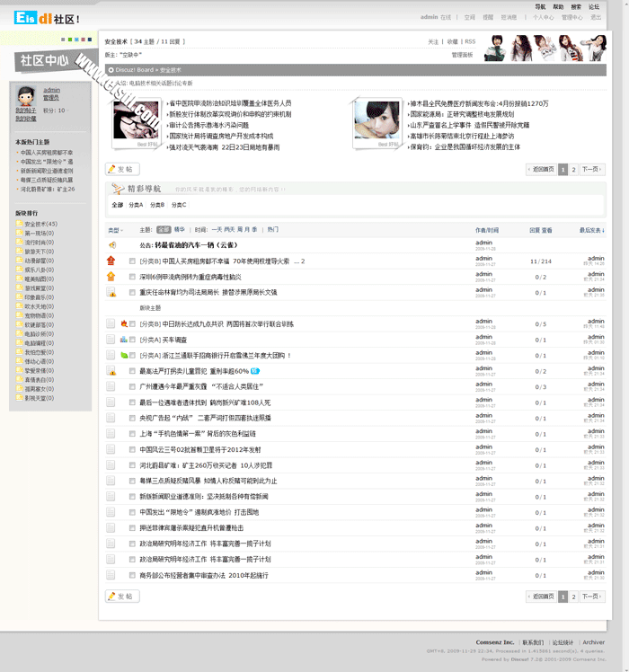
Task: Open 我的帖子 link in the sidebar
Action: coord(26,111)
